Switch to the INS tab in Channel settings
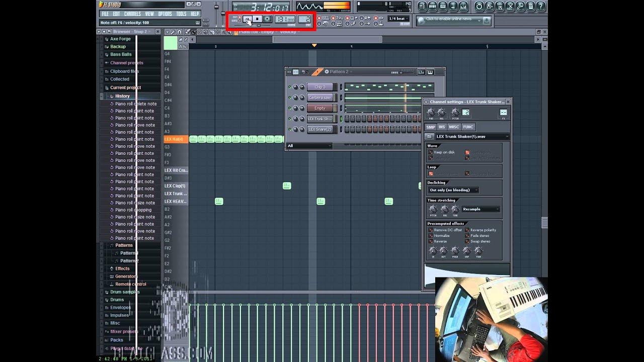 coord(442,127)
